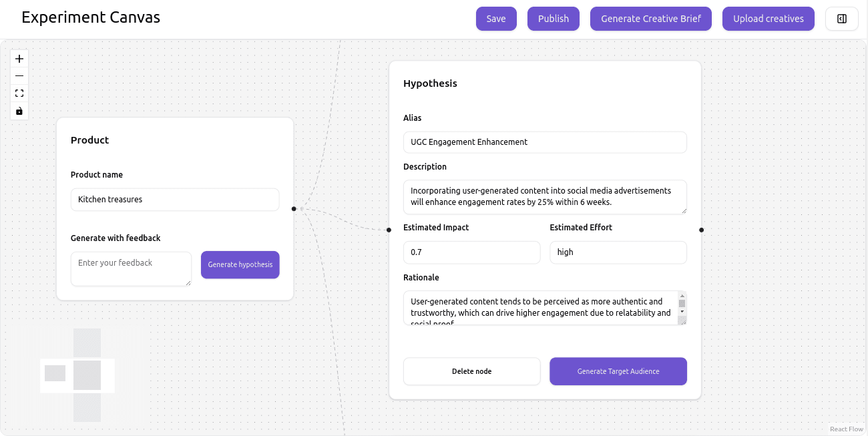Click Generate Creative Brief
This screenshot has width=868, height=436.
(x=650, y=19)
